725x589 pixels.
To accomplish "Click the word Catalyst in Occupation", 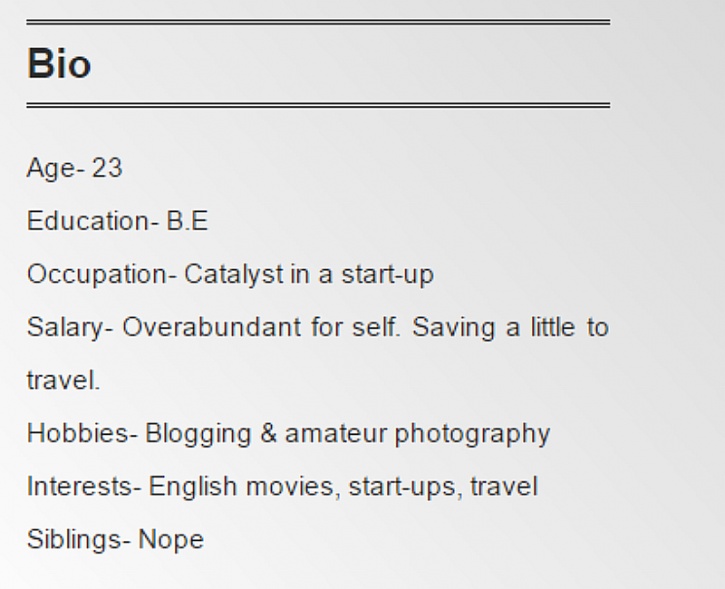I will tap(233, 275).
